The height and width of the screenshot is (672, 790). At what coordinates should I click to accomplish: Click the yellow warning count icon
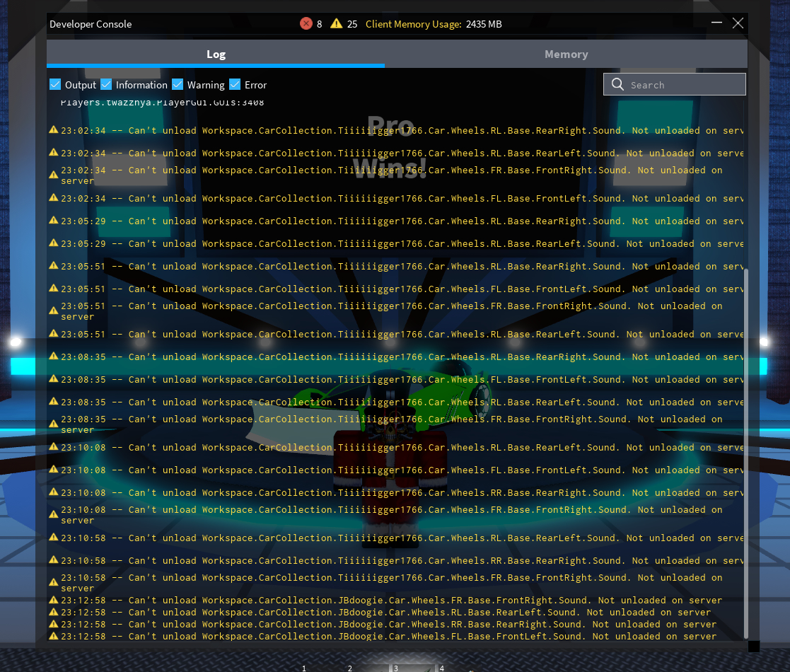click(337, 24)
